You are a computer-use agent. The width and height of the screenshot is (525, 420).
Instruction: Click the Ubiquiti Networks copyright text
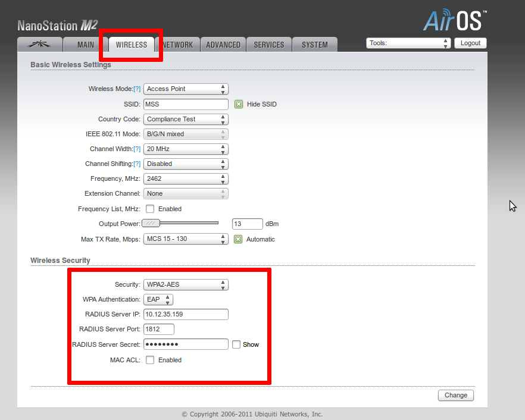252,414
